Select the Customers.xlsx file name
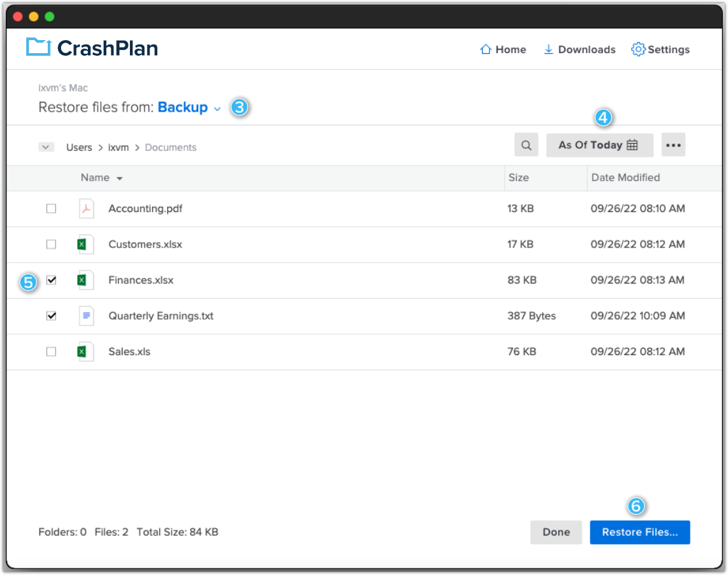 click(x=146, y=244)
